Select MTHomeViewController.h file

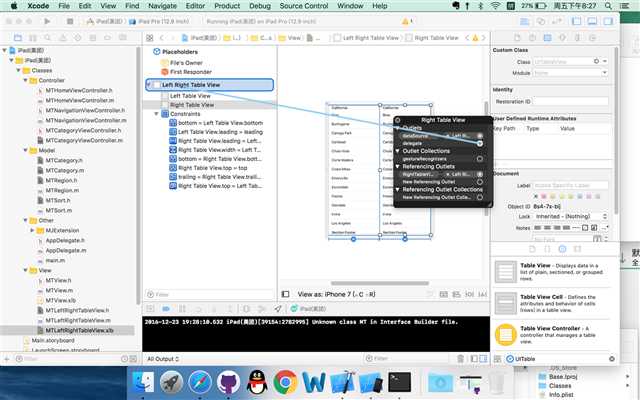coord(79,90)
